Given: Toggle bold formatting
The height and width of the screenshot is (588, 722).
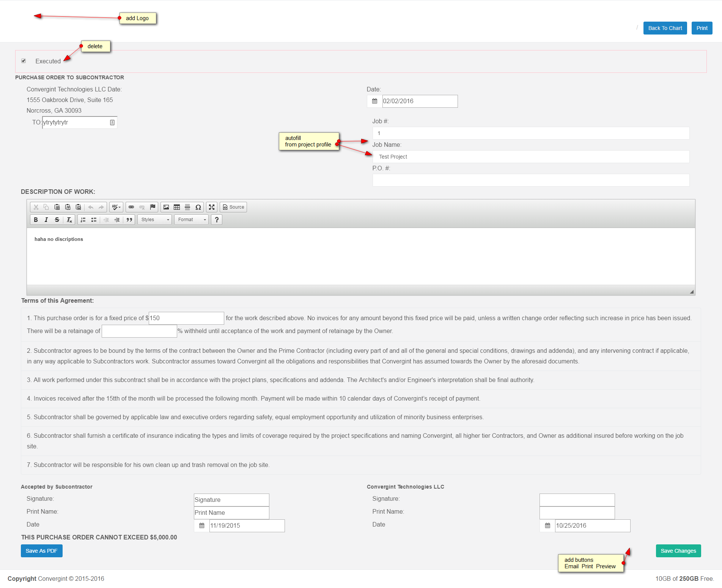Looking at the screenshot, I should pyautogui.click(x=36, y=220).
